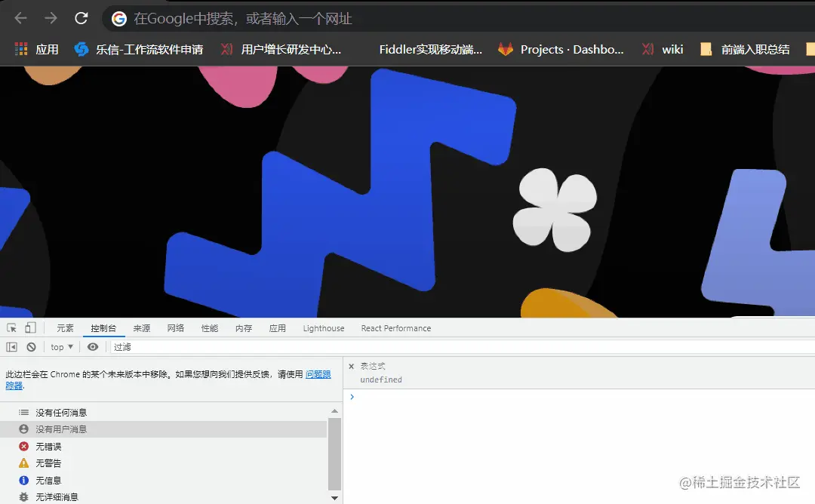Viewport: 815px width, 504px height.
Task: Click the browser back navigation arrow
Action: (x=20, y=19)
